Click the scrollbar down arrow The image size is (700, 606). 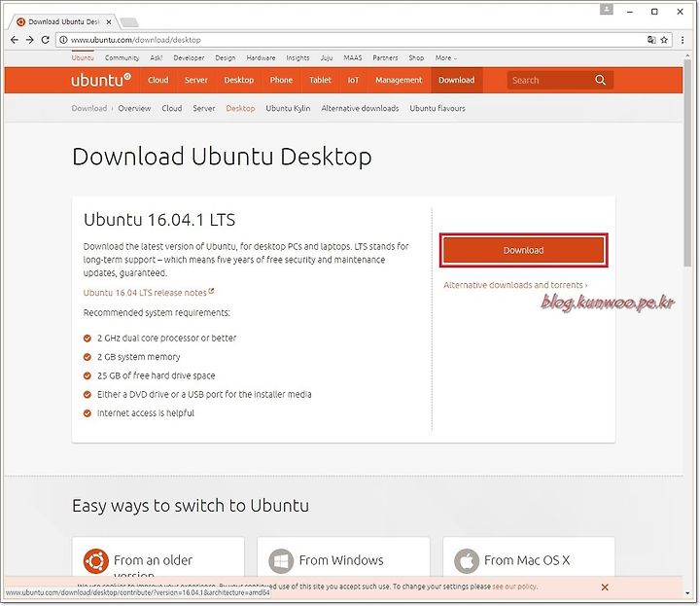(x=688, y=593)
